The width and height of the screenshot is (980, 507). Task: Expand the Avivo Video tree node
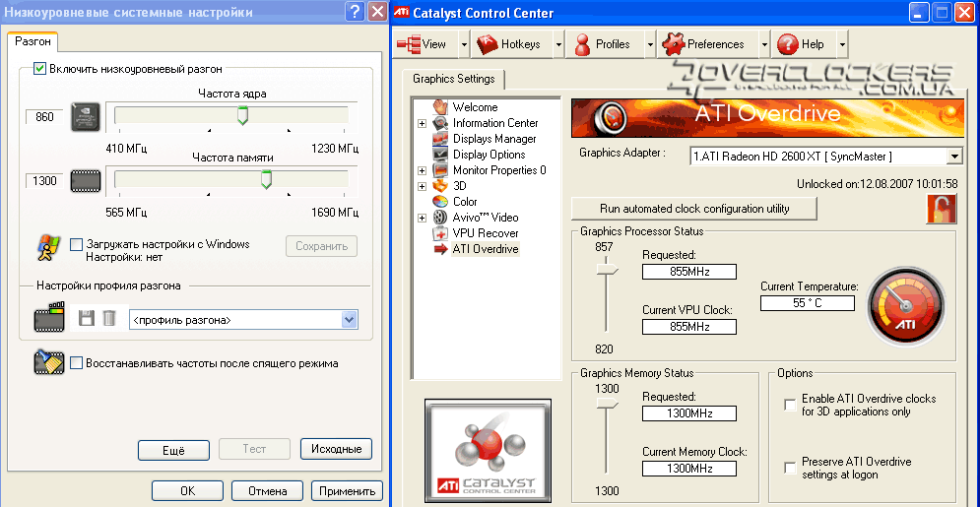[423, 218]
